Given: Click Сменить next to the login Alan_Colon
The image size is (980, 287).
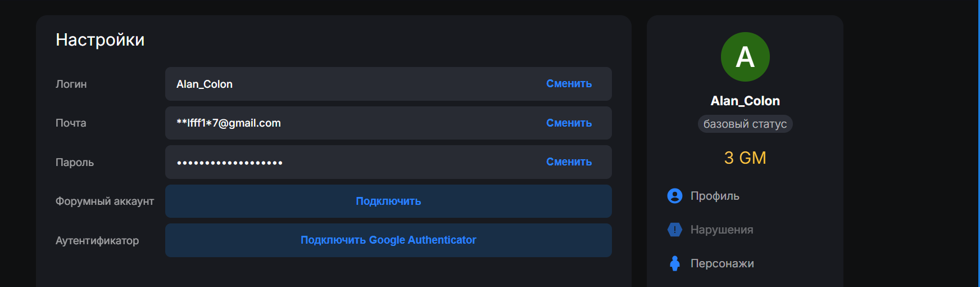Looking at the screenshot, I should click(569, 84).
